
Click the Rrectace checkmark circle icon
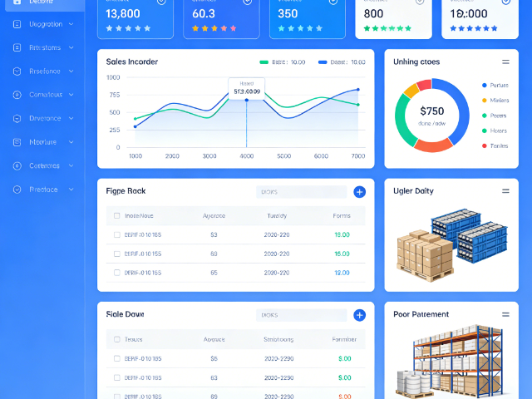[17, 190]
